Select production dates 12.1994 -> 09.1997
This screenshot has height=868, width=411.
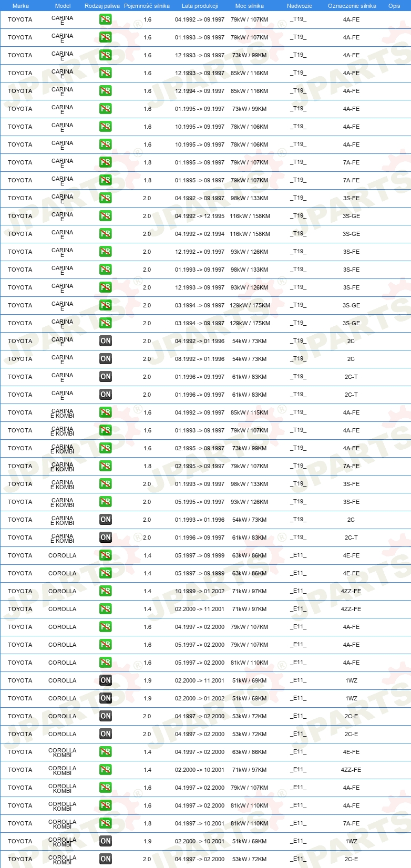point(200,91)
